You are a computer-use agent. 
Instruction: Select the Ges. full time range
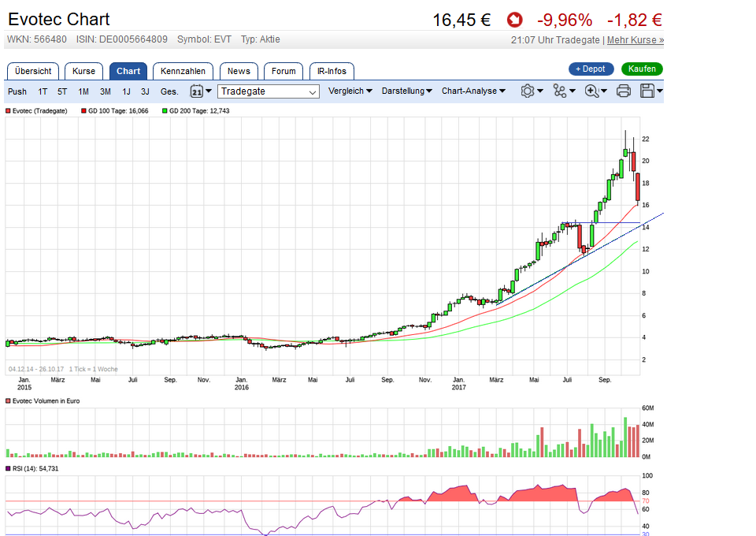tap(169, 91)
